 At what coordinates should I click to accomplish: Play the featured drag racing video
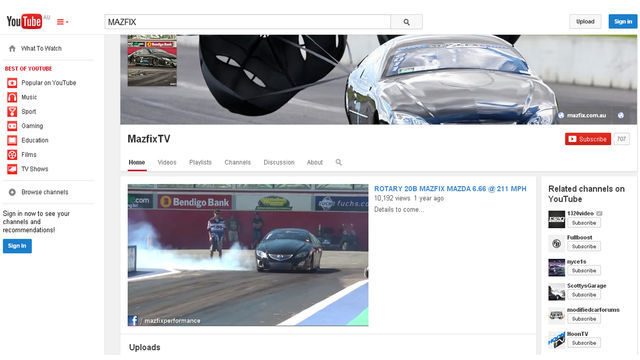[x=248, y=255]
